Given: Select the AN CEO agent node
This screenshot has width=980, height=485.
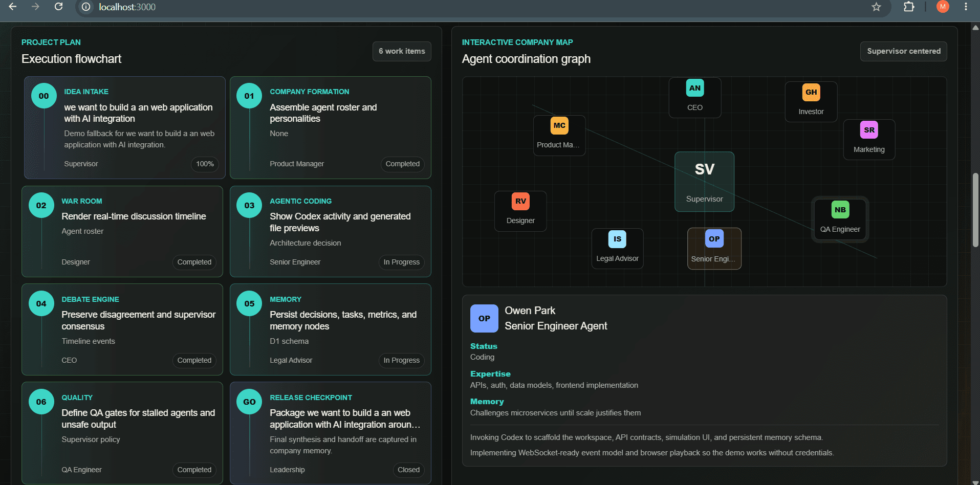Looking at the screenshot, I should [695, 97].
